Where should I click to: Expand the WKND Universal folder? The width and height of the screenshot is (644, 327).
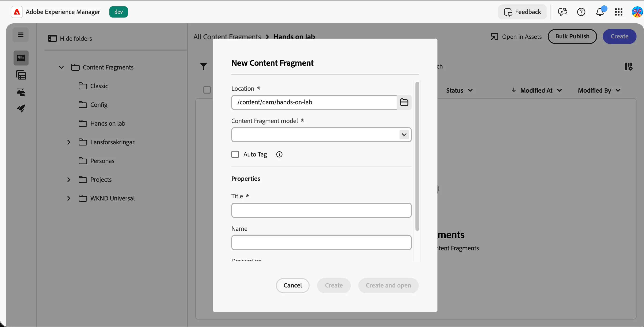click(x=69, y=198)
